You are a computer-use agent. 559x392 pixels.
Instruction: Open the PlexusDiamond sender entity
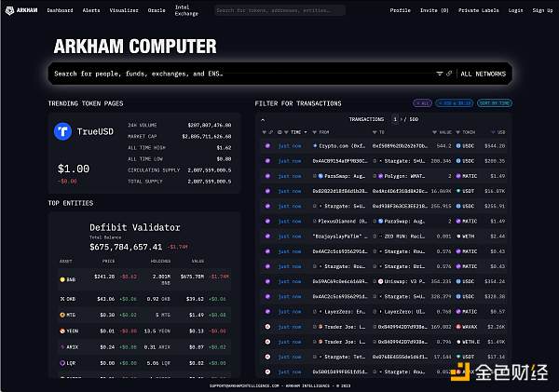(343, 222)
